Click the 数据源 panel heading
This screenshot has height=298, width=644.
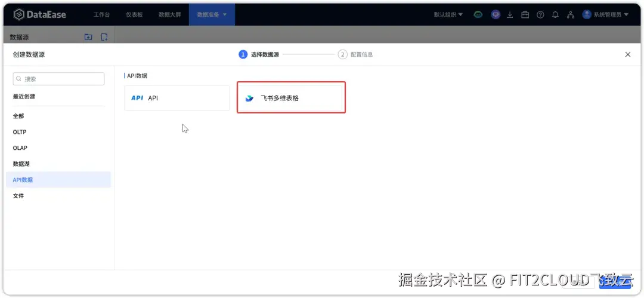[x=19, y=37]
